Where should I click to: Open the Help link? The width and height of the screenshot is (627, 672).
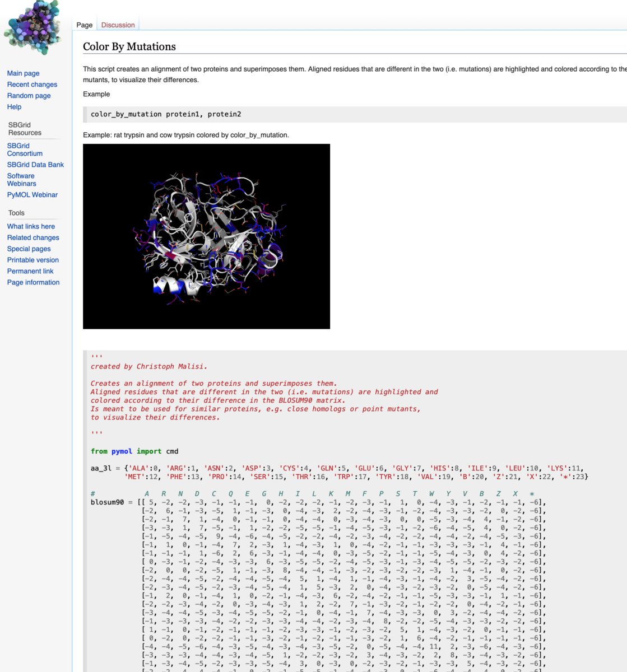pyautogui.click(x=14, y=107)
